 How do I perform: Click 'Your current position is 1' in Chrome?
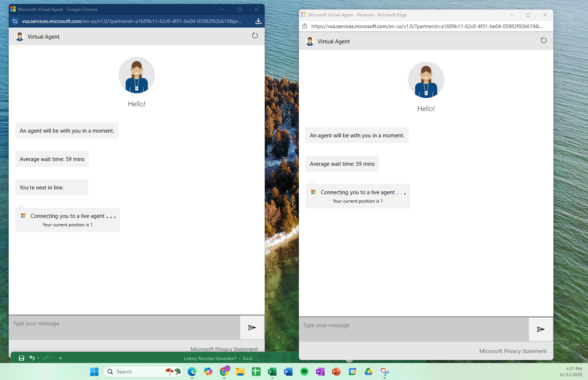[x=67, y=225]
